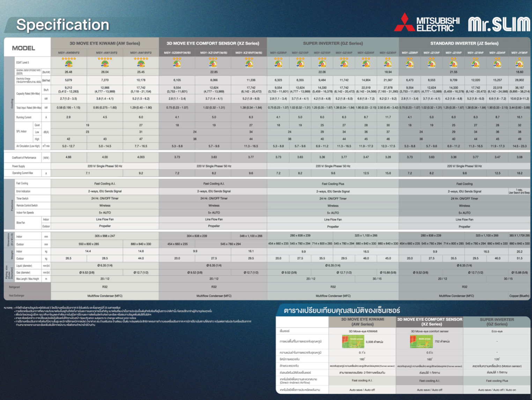532x400 pixels.
Task: Click the MSY-XZ09VF(W/B) model column label
Action: click(x=177, y=53)
